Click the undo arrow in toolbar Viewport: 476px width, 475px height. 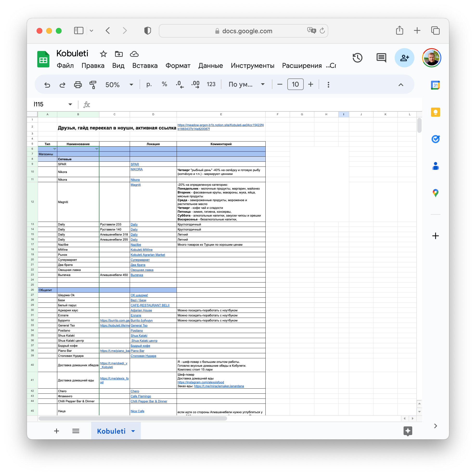47,85
